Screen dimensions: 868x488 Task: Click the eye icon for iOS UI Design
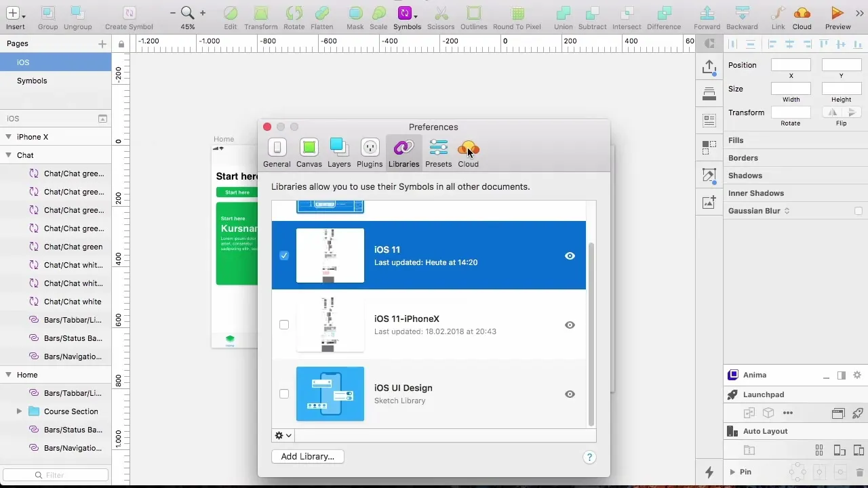(570, 394)
